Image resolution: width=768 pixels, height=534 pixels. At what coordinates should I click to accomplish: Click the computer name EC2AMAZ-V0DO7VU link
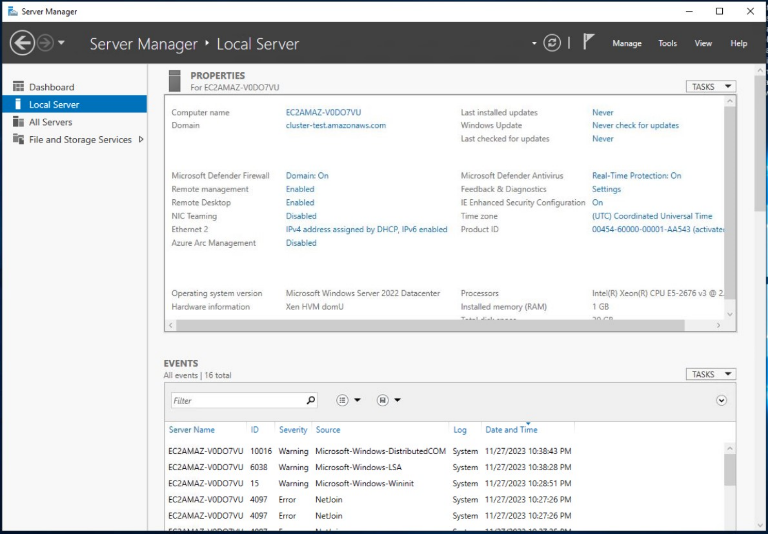coord(323,113)
